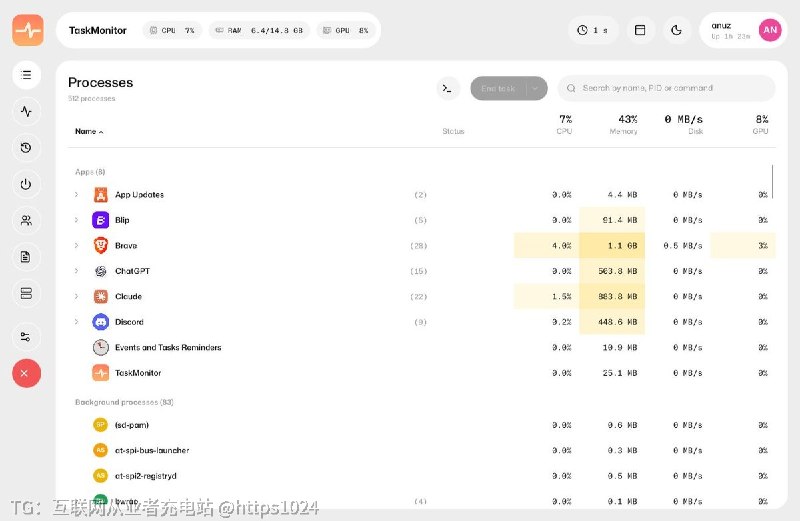Open the startup power sidebar view
The height and width of the screenshot is (521, 800).
pyautogui.click(x=26, y=184)
